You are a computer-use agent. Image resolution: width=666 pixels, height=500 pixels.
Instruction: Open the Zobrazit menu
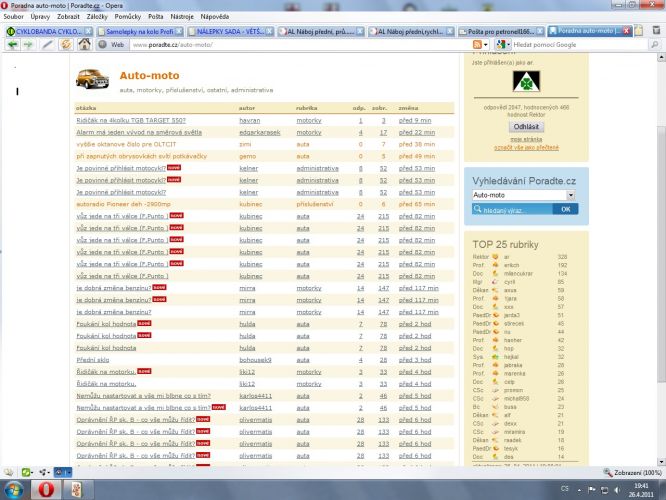click(x=68, y=17)
